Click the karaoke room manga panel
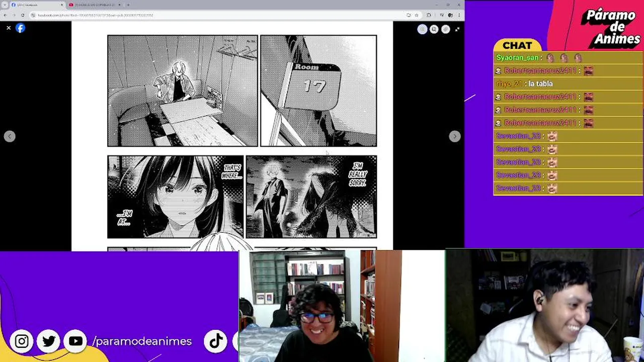The image size is (644, 362). (x=182, y=90)
